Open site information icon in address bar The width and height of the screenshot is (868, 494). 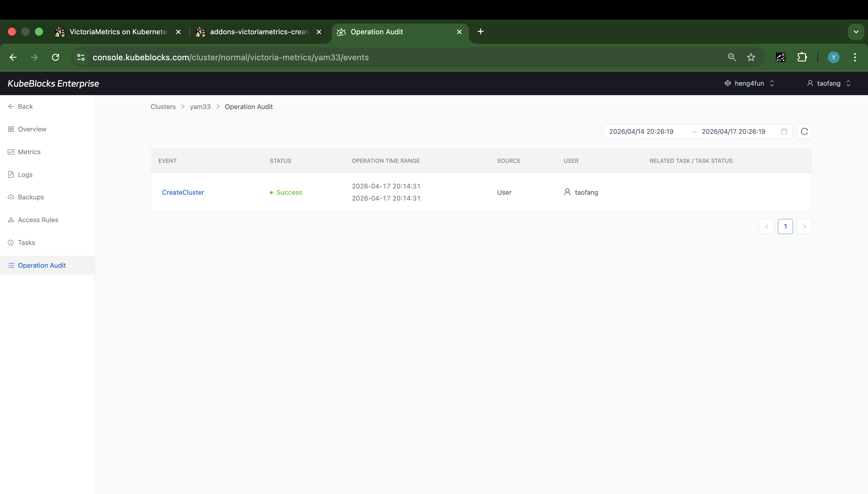81,57
